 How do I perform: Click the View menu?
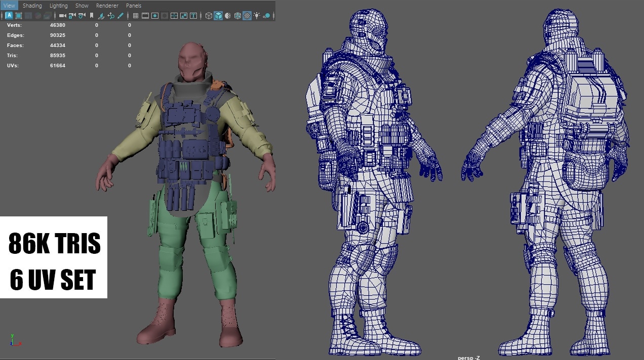click(x=9, y=6)
